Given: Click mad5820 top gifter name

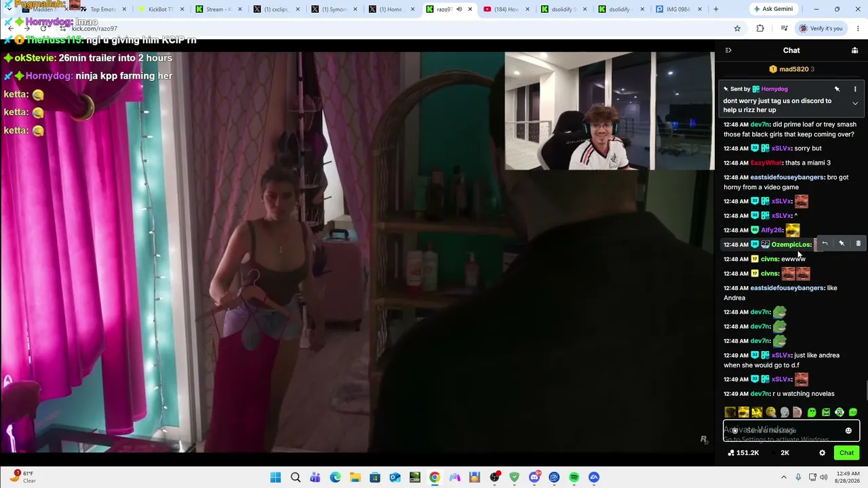Looking at the screenshot, I should [793, 69].
